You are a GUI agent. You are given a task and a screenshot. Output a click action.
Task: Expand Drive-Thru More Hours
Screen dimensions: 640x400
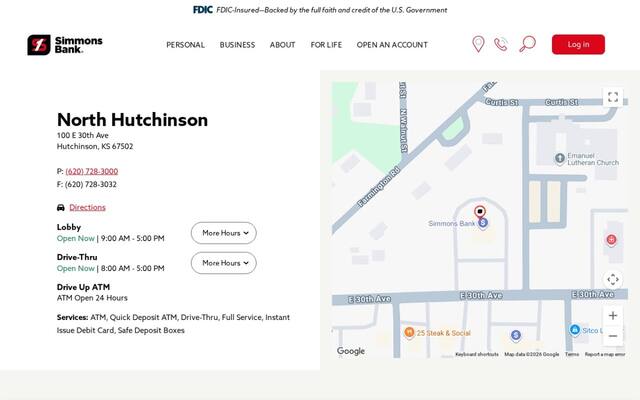tap(224, 263)
